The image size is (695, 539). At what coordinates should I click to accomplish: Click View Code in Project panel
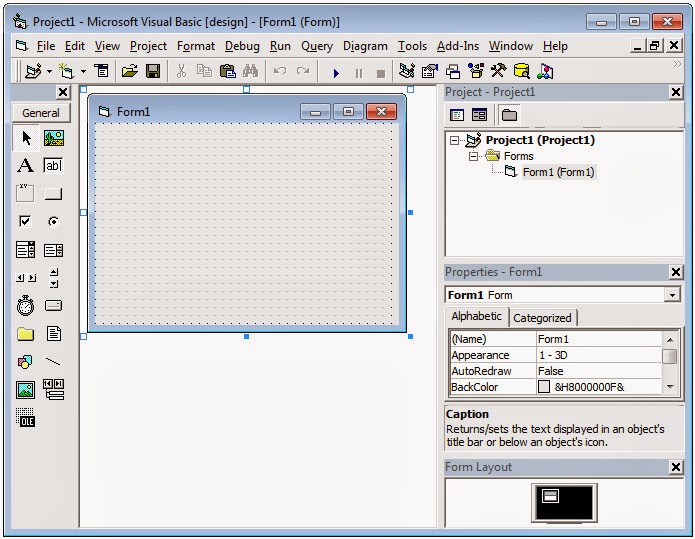[457, 115]
